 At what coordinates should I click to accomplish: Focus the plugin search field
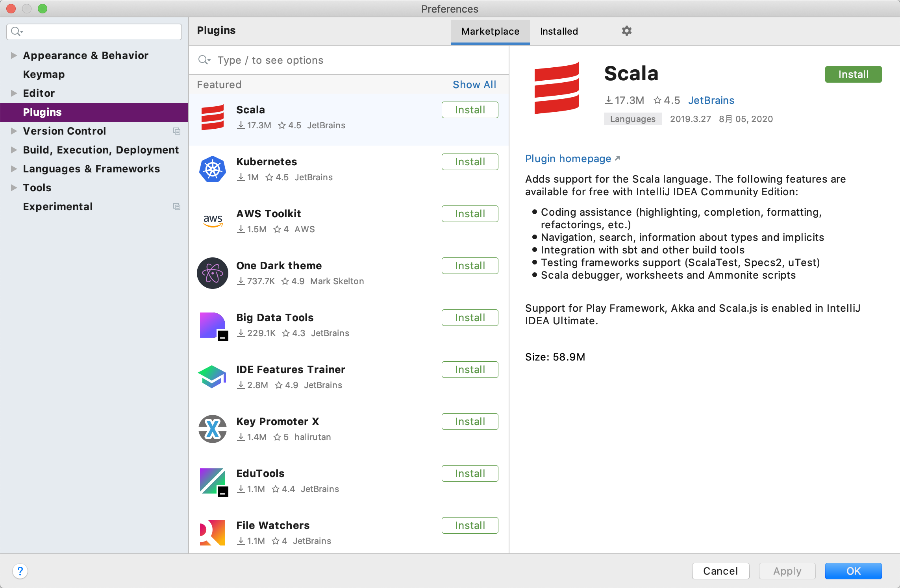(x=354, y=60)
